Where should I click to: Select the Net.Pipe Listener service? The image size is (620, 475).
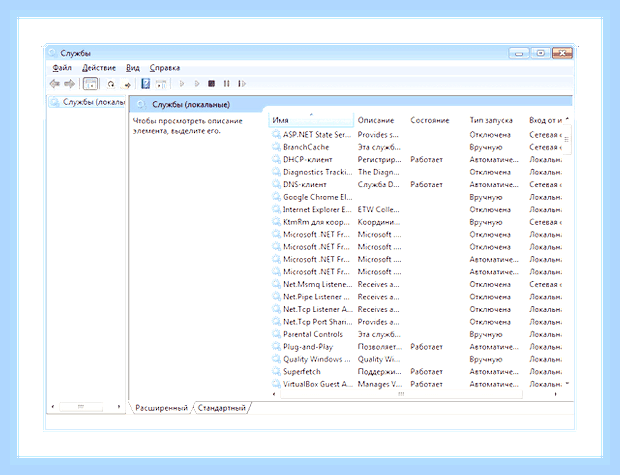point(316,297)
